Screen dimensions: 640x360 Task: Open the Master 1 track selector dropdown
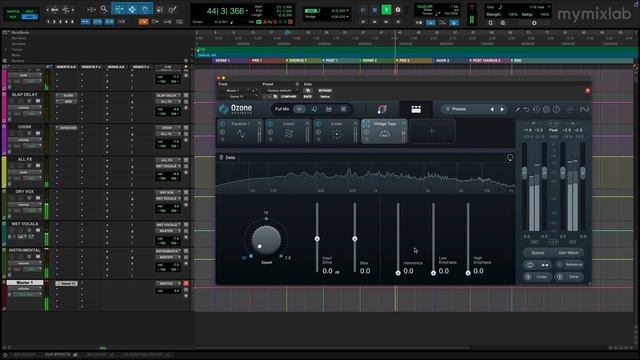[234, 91]
